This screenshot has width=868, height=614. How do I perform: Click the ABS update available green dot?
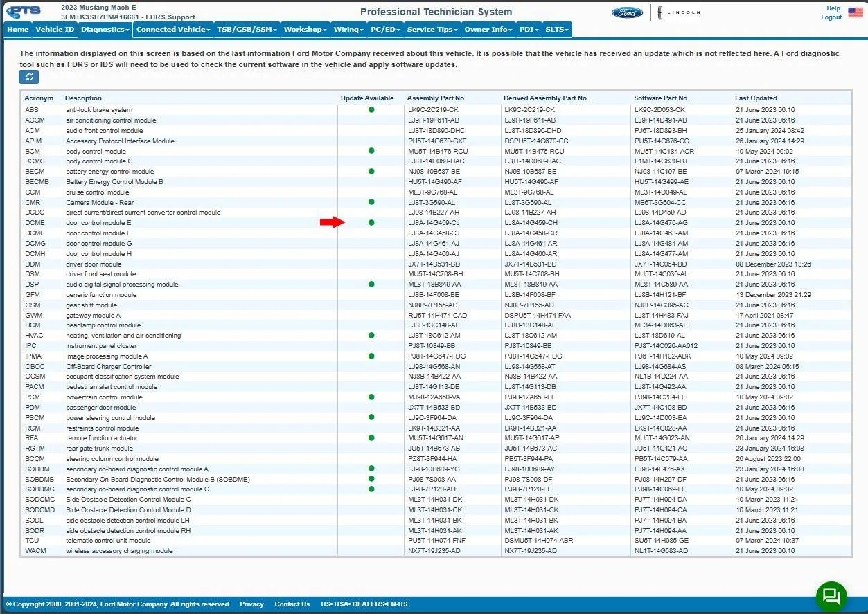click(x=371, y=109)
